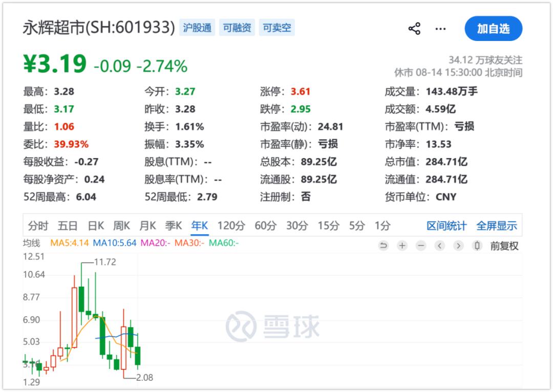Switch to 周K chart tab
The image size is (553, 392).
coord(122,226)
